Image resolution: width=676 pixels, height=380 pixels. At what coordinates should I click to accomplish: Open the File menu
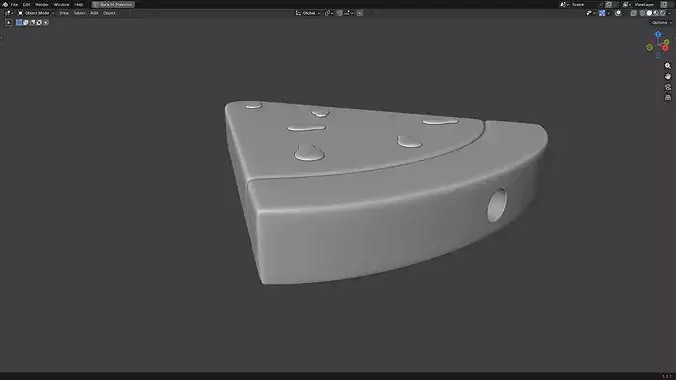14,4
